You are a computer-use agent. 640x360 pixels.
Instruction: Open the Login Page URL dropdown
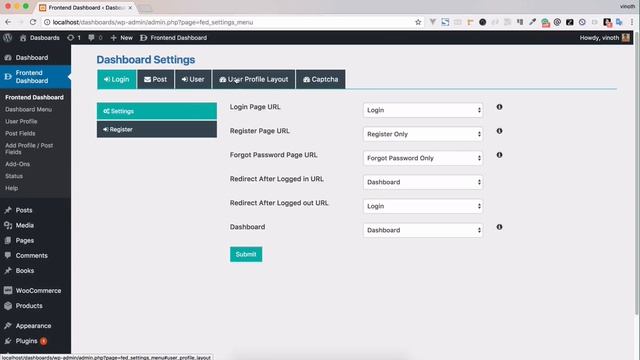[423, 110]
